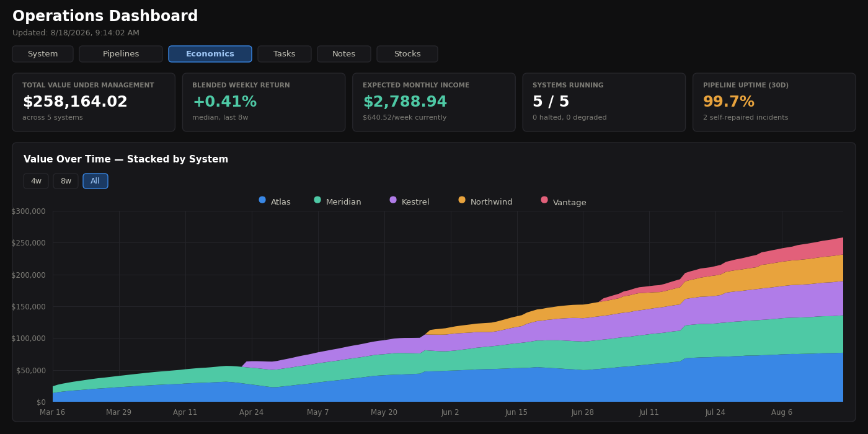Click the Blended Weekly Return heading
Viewport: 868px width, 434px height.
coord(241,86)
